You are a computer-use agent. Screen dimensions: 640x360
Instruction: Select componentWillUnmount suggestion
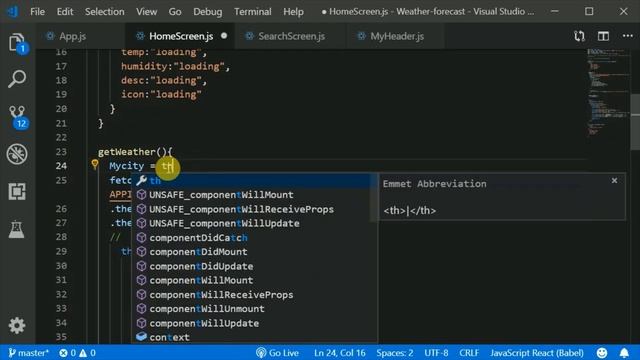251,309
